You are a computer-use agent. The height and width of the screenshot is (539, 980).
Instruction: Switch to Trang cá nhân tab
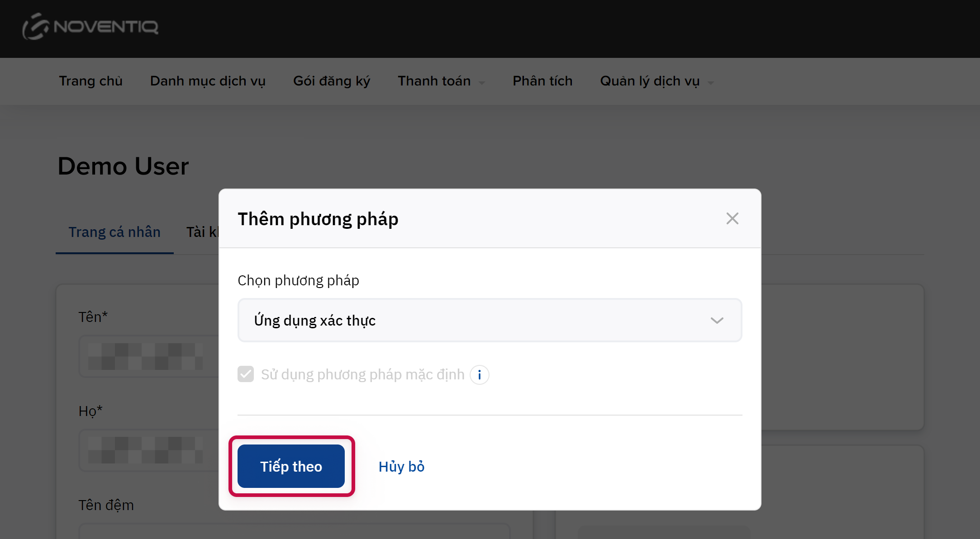pyautogui.click(x=114, y=232)
